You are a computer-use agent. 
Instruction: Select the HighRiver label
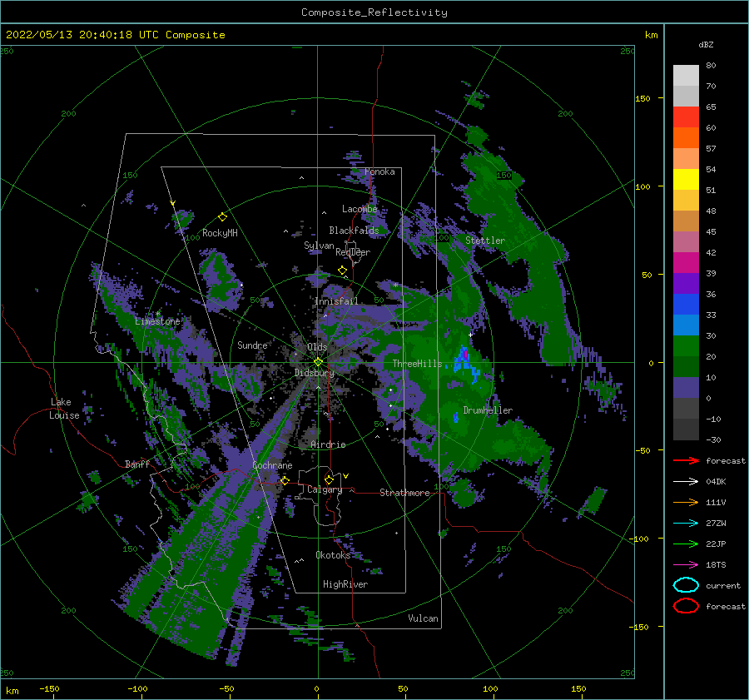[x=345, y=584]
